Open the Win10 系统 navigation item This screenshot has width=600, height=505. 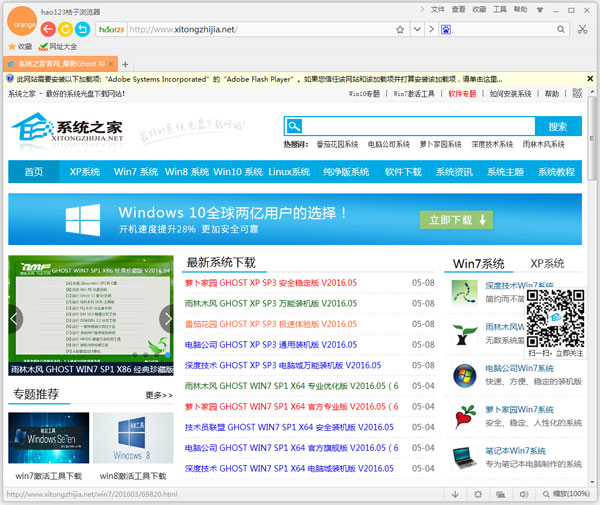click(238, 172)
